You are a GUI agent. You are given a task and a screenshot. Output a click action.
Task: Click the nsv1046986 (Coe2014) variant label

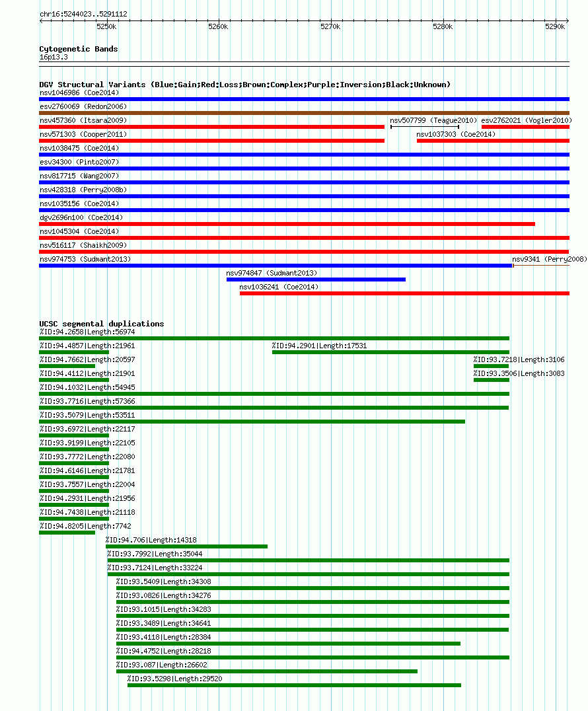click(x=79, y=93)
